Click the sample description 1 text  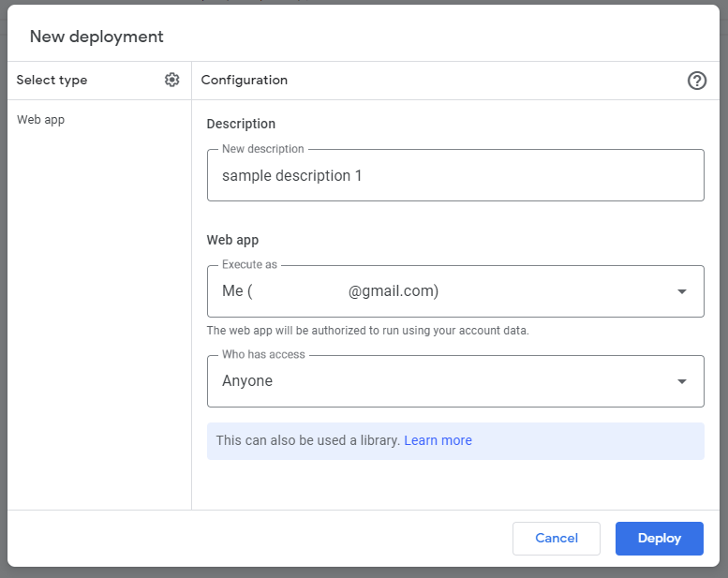pos(291,175)
